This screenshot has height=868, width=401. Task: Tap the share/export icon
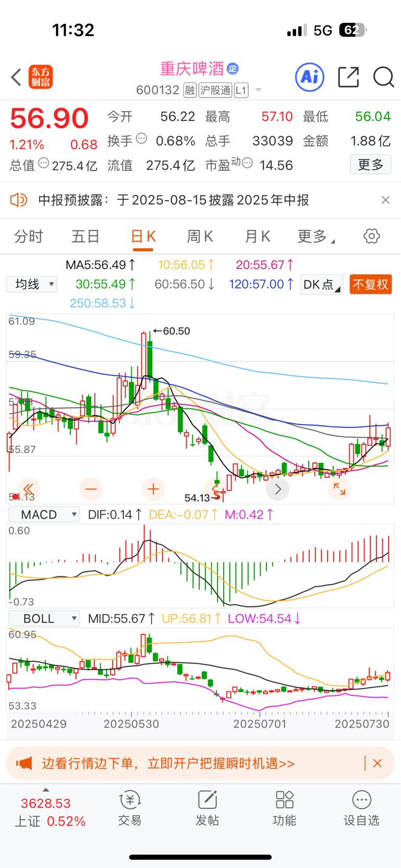click(348, 77)
